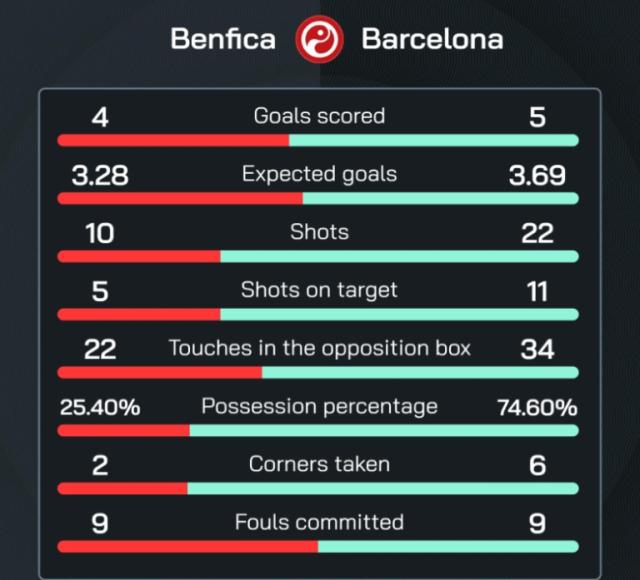Select the Benfica team name
This screenshot has width=640, height=580.
click(x=222, y=40)
